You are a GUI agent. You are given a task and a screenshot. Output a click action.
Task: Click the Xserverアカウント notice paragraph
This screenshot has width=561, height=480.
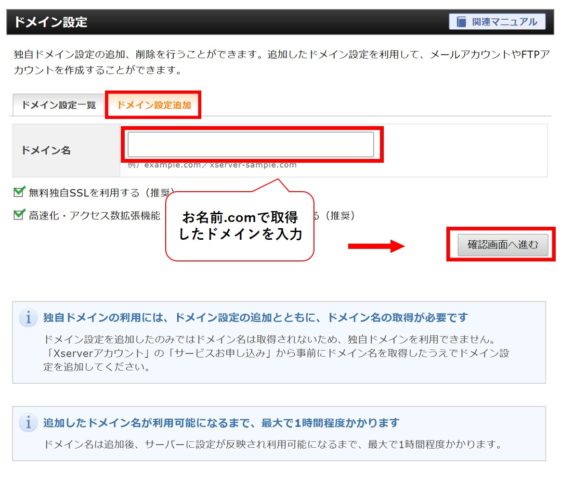click(276, 353)
